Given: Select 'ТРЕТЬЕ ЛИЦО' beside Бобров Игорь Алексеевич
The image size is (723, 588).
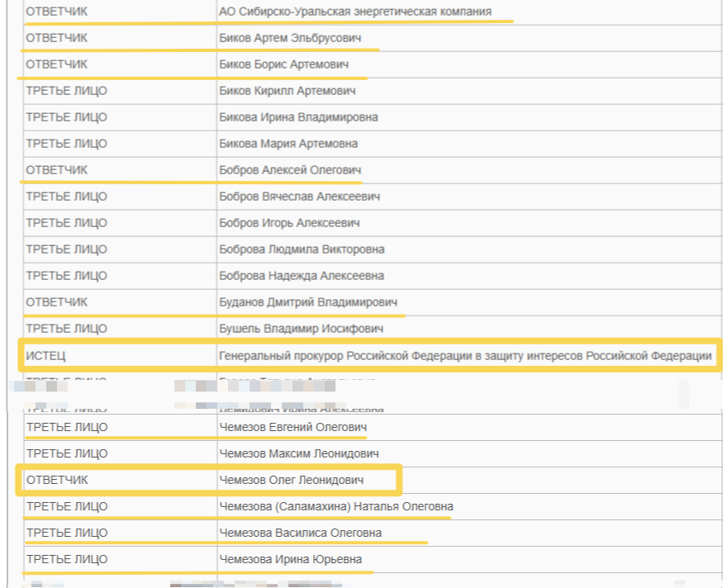Looking at the screenshot, I should (66, 223).
